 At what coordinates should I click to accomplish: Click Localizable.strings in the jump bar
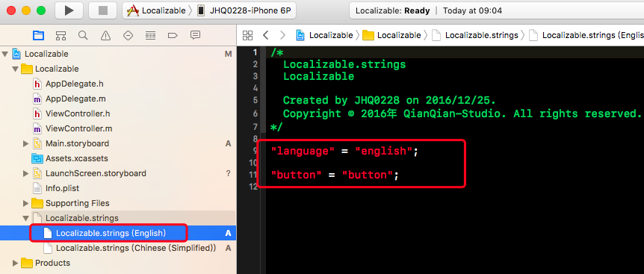point(475,35)
